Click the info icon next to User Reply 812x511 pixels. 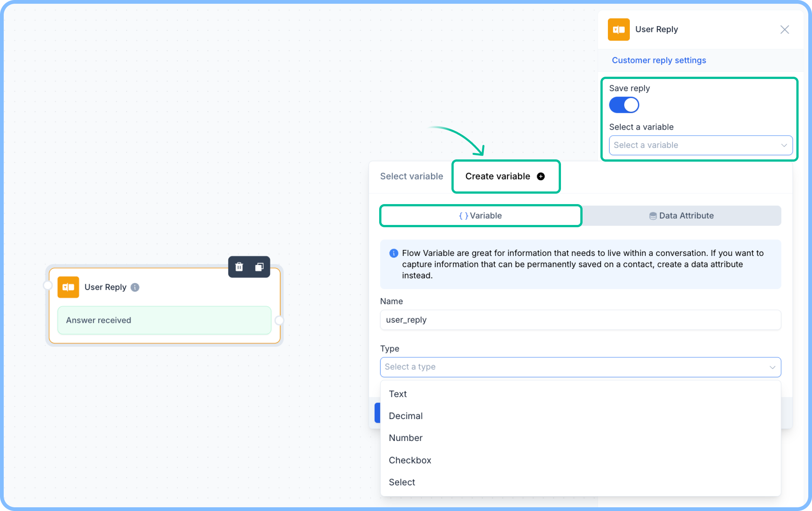point(135,287)
